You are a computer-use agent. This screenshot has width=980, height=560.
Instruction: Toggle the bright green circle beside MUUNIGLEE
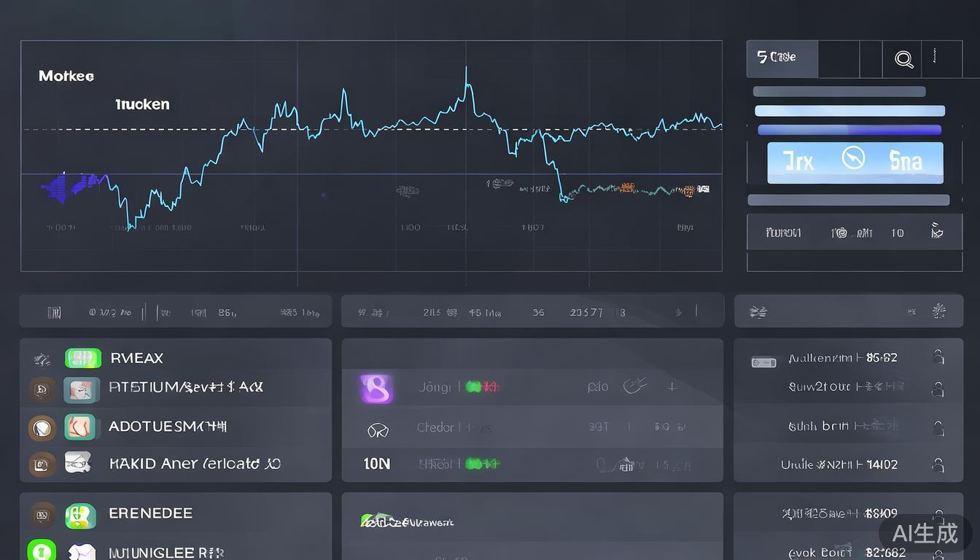41,550
